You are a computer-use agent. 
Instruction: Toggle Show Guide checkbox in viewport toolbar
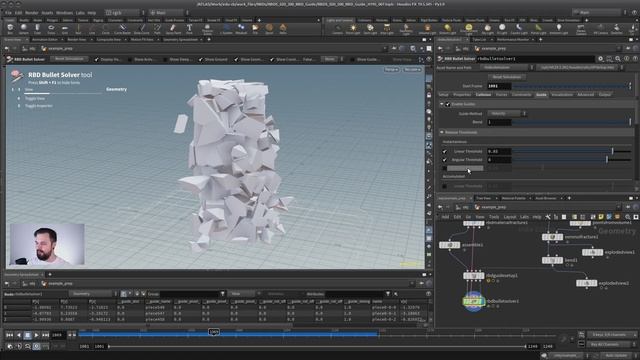353,60
